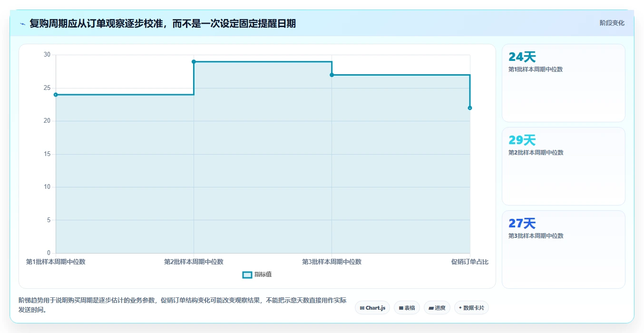Viewport: 644px width, 333px height.
Task: Click the 进度 tag chip
Action: [437, 308]
